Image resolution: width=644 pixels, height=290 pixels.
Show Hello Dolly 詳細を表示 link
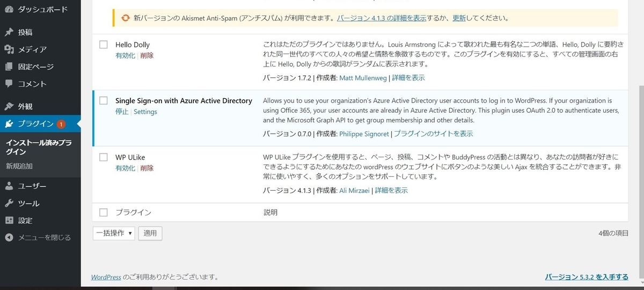(408, 78)
